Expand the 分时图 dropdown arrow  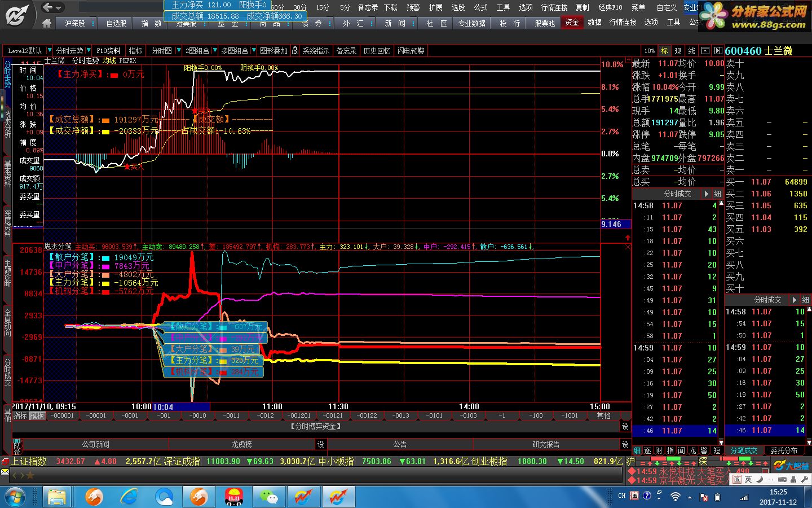pos(179,51)
